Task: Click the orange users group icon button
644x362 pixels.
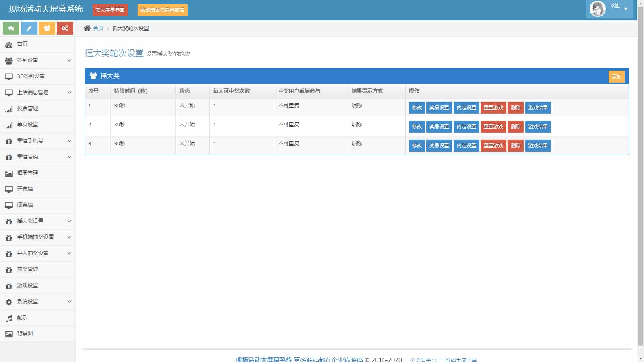Action: pos(47,28)
